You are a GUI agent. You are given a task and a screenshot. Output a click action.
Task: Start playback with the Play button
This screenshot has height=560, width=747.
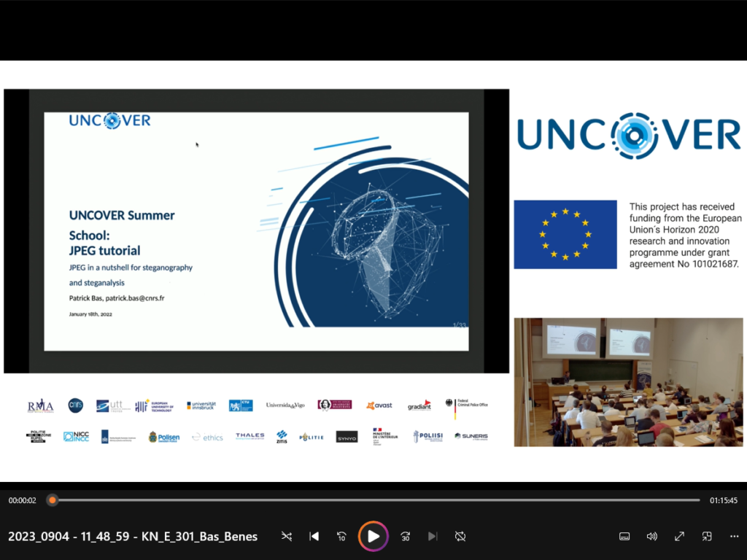point(373,536)
